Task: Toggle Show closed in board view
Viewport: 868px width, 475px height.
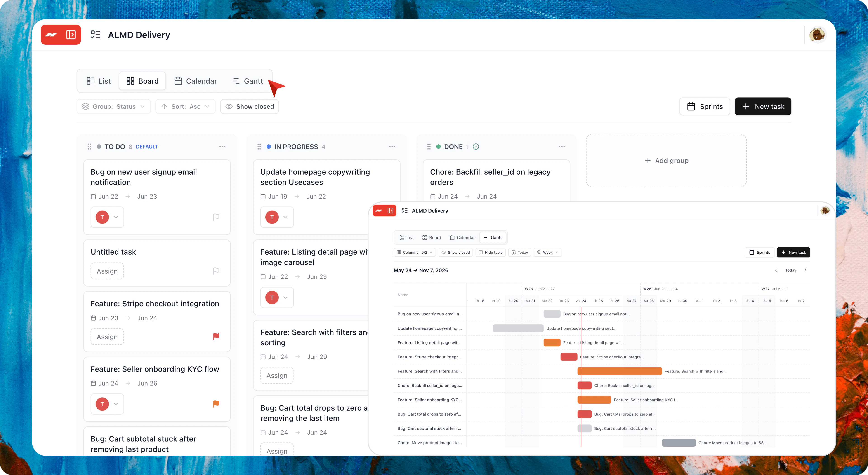Action: coord(250,106)
